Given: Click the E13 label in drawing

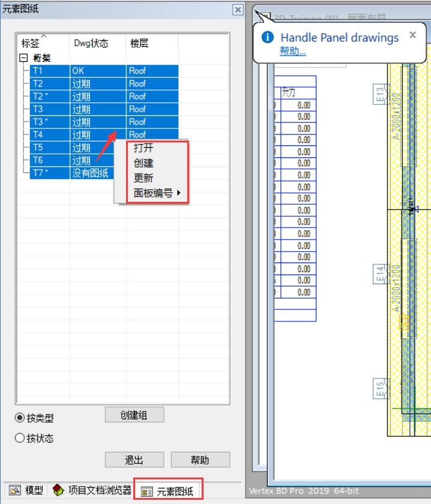Looking at the screenshot, I should (x=380, y=94).
